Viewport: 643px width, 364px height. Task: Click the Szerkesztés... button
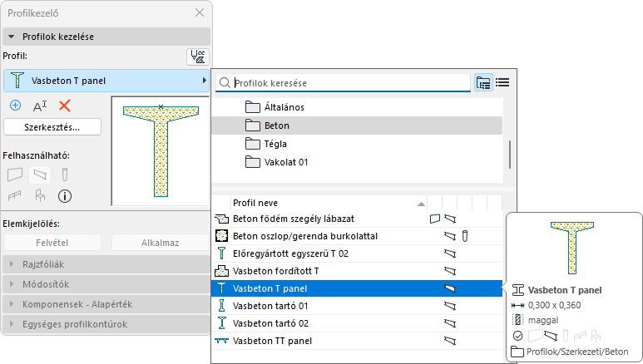coord(53,127)
